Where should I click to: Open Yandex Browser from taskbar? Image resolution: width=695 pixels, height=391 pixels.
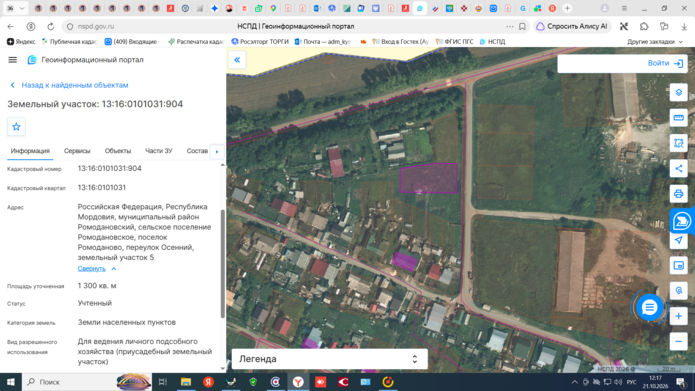(298, 382)
